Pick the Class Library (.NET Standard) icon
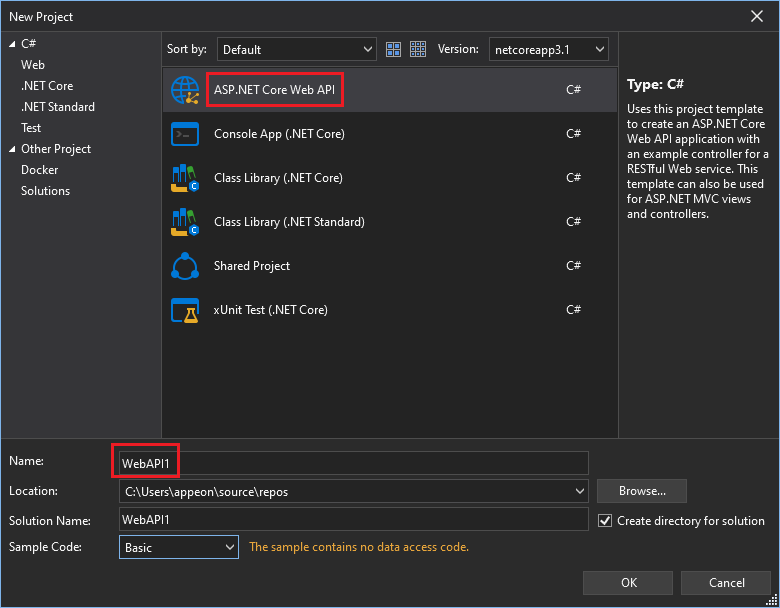This screenshot has width=780, height=608. [186, 222]
